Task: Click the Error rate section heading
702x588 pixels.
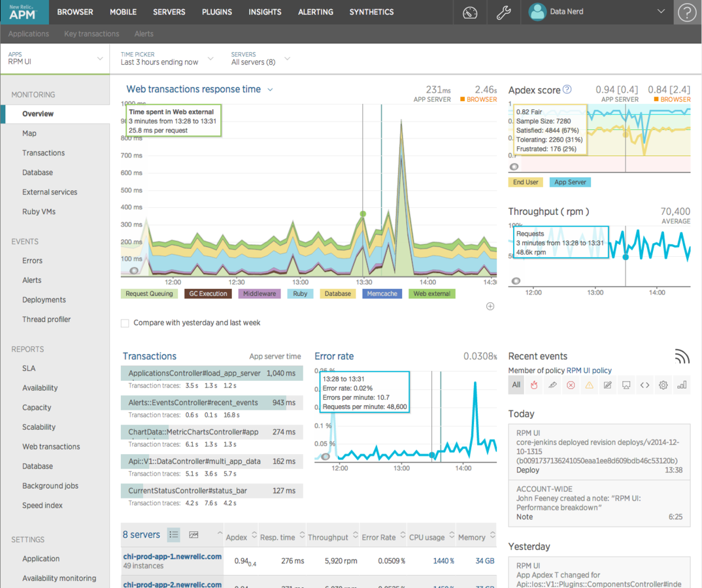Action: 334,356
